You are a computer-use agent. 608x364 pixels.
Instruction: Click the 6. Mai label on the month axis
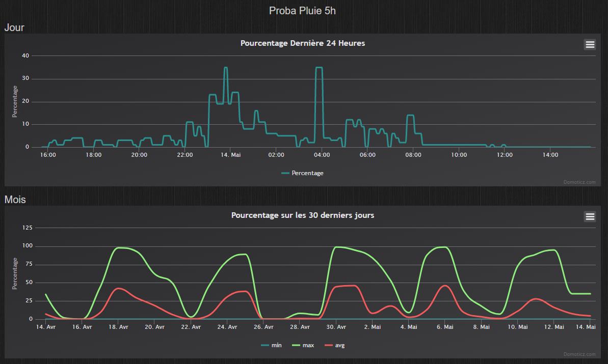coord(445,327)
